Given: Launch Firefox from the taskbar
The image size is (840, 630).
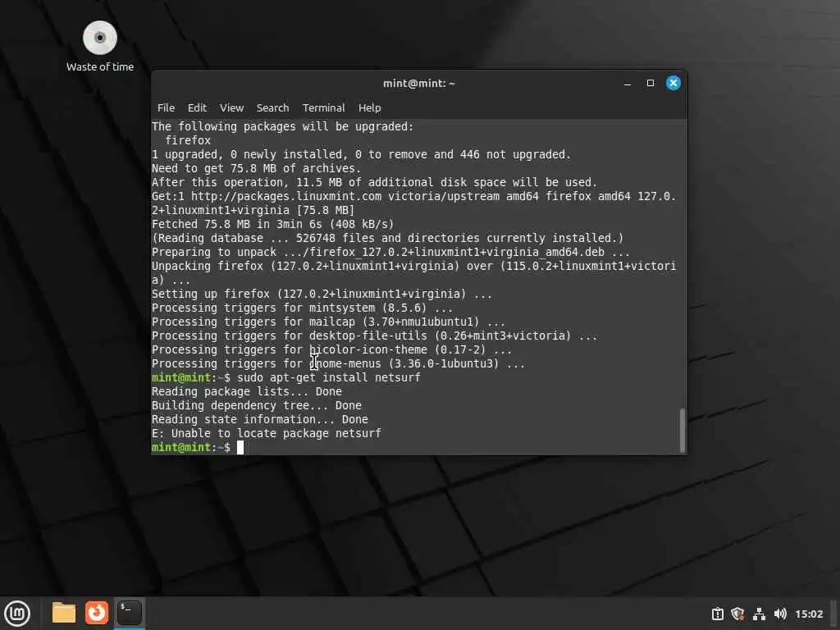Looking at the screenshot, I should 97,613.
